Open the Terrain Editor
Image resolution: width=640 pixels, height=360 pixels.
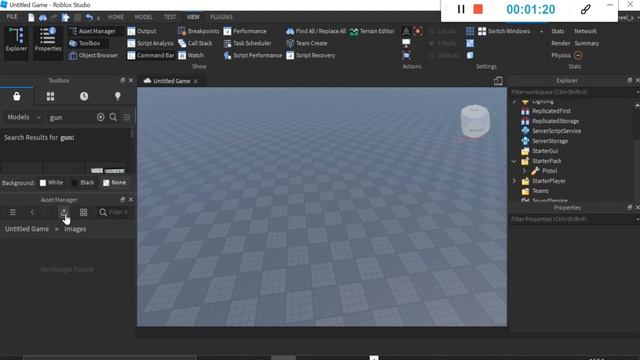(372, 31)
